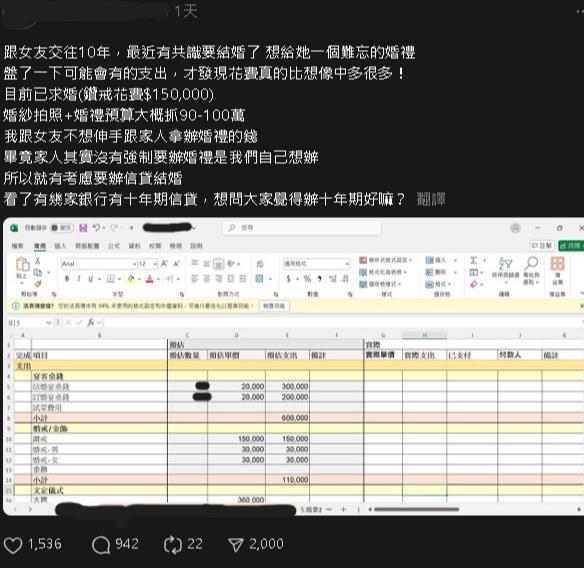The height and width of the screenshot is (568, 584).
Task: Open the Name Box dropdown arrow
Action: coord(48,323)
